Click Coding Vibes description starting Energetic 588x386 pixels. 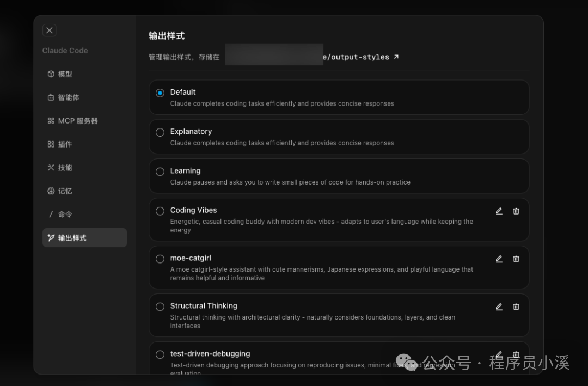[x=322, y=226]
